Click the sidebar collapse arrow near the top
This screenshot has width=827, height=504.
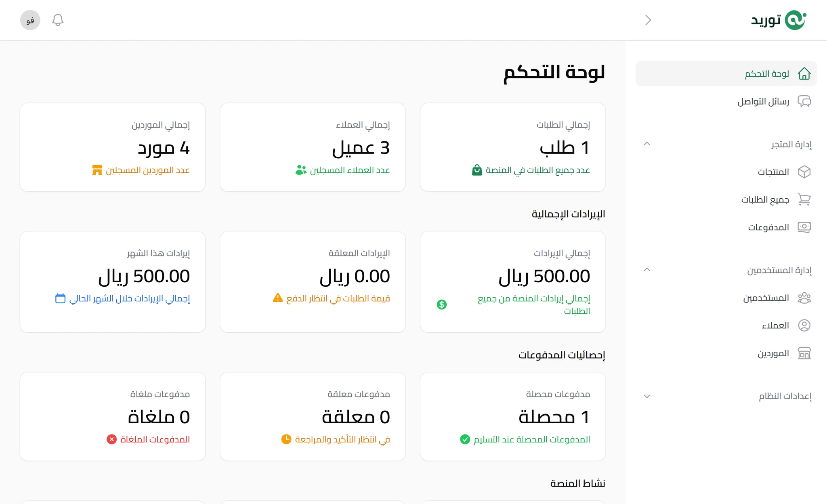coord(648,20)
